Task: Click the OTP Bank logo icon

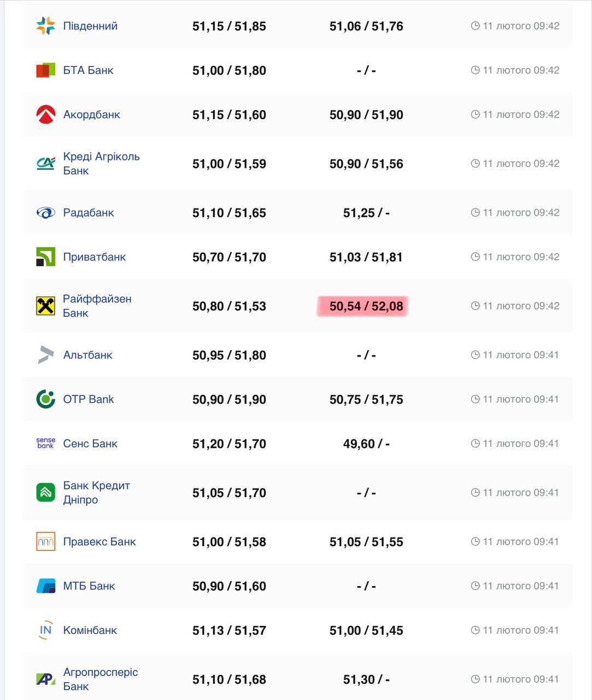Action: [45, 399]
